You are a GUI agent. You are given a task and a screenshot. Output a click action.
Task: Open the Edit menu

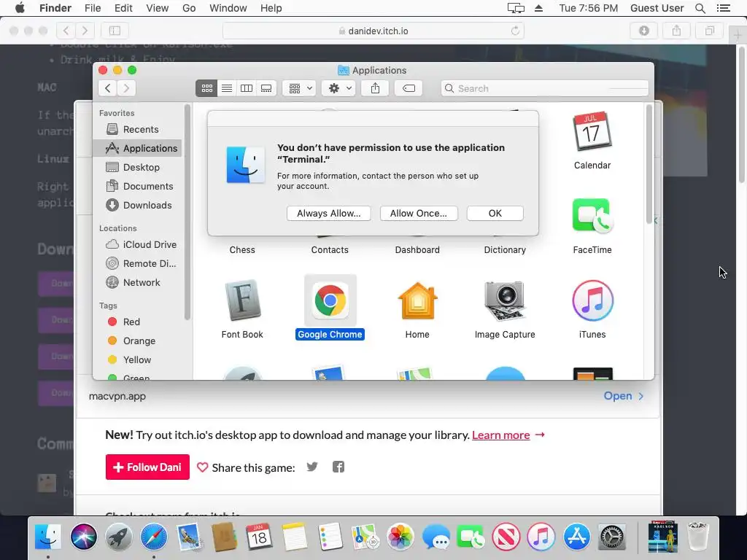tap(123, 8)
